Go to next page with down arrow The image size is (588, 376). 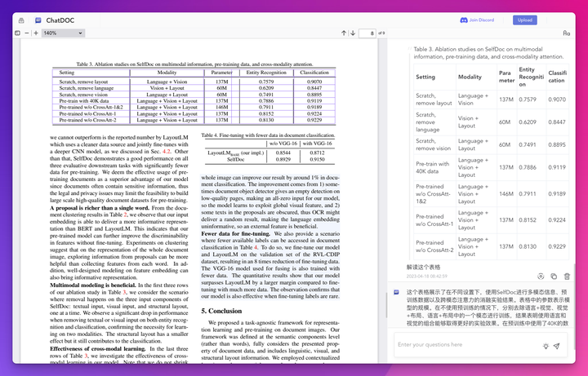tap(353, 33)
